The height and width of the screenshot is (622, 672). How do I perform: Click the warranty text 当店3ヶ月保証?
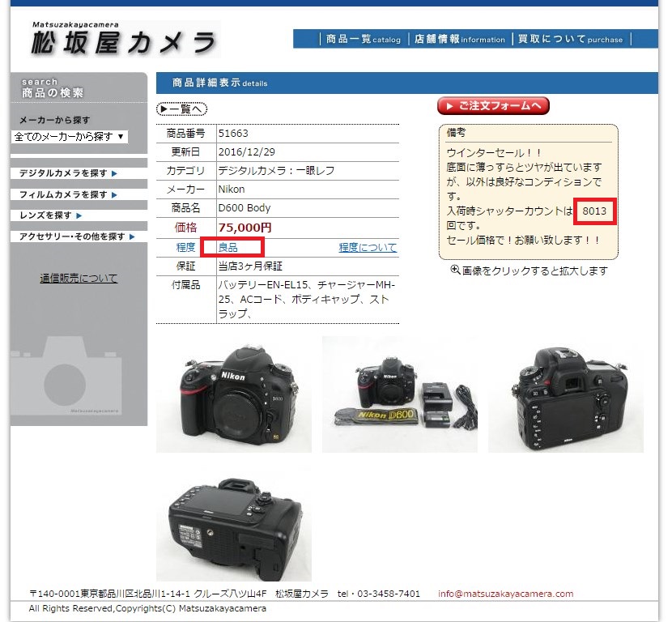coord(250,266)
